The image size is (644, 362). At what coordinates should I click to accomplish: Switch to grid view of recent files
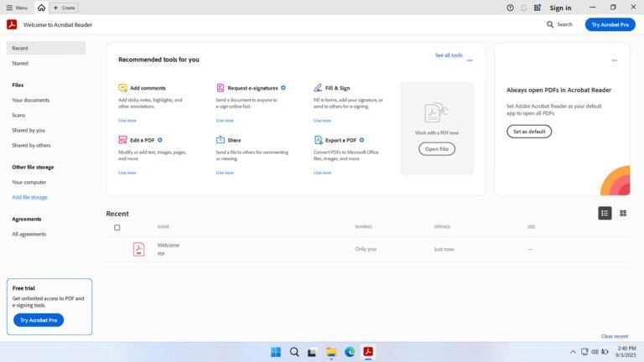[623, 214]
